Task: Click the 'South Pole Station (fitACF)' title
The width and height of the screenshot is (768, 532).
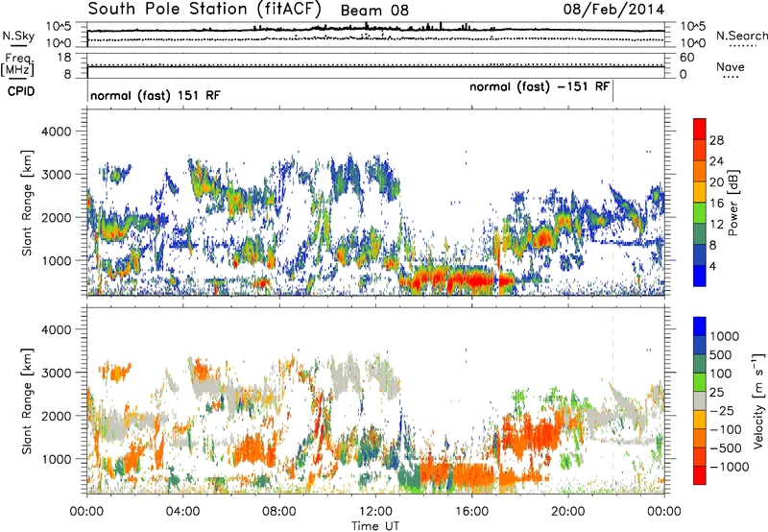Action: [x=204, y=10]
